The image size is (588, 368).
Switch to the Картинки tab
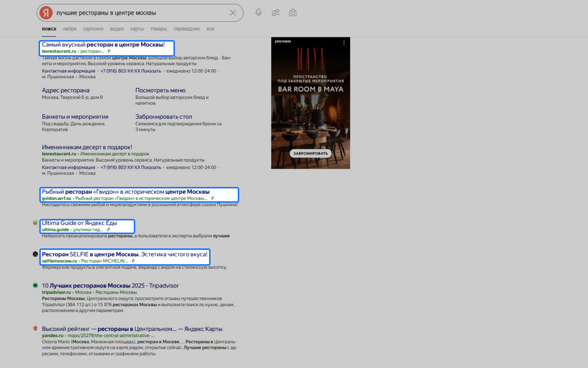pyautogui.click(x=93, y=29)
